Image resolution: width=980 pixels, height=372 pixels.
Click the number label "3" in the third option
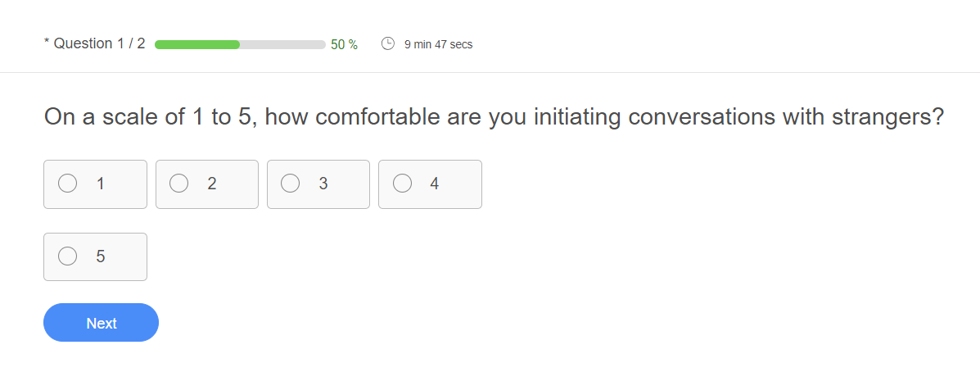(x=323, y=184)
